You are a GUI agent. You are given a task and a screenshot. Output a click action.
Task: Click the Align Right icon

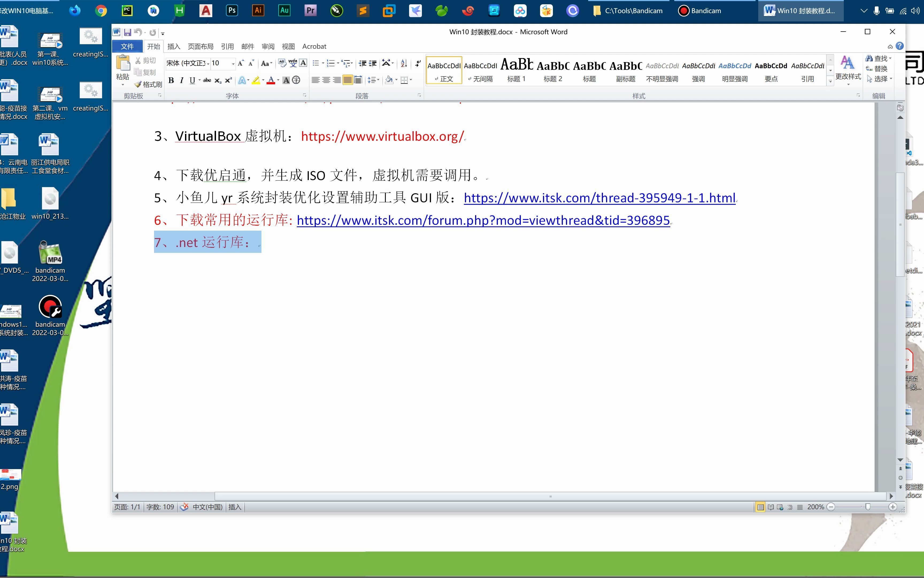coord(337,80)
